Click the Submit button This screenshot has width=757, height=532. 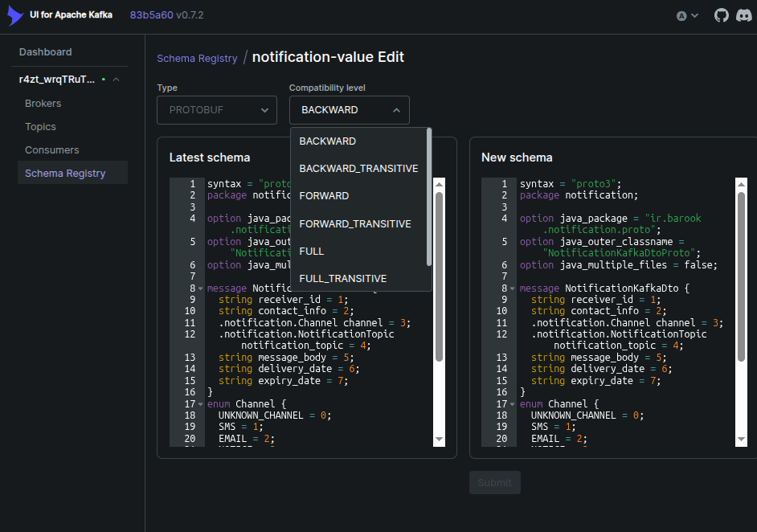[495, 483]
